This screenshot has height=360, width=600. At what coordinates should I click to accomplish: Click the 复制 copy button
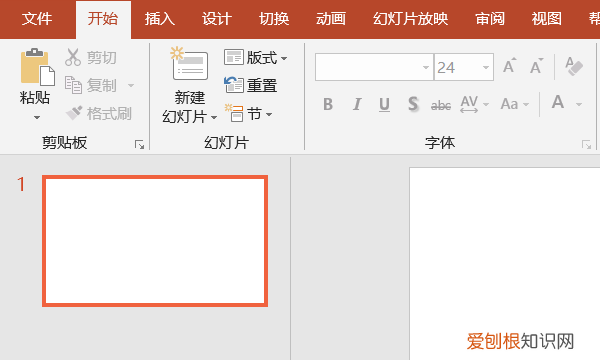[x=91, y=85]
